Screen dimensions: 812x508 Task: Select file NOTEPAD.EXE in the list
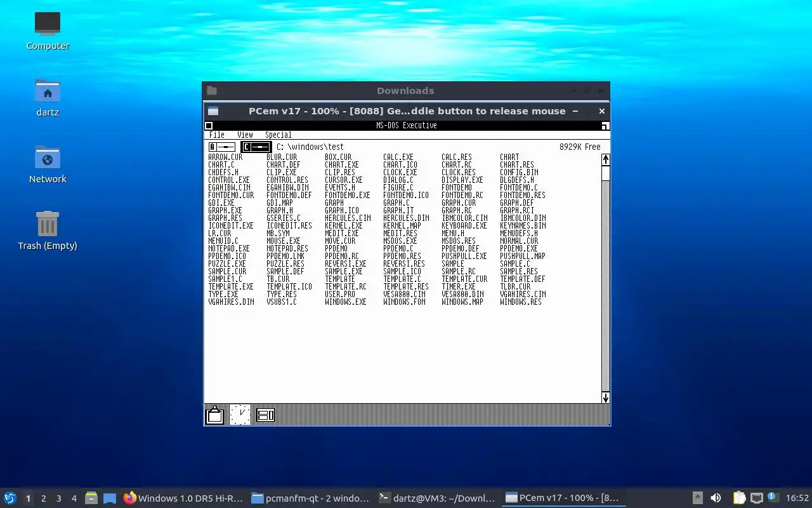point(229,248)
